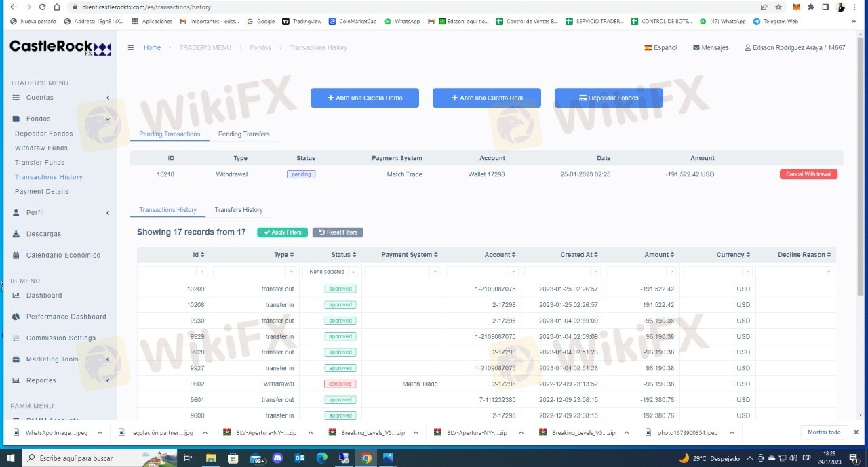This screenshot has width=868, height=467.
Task: Click the Abre una Cuenta Demo button
Action: [365, 98]
